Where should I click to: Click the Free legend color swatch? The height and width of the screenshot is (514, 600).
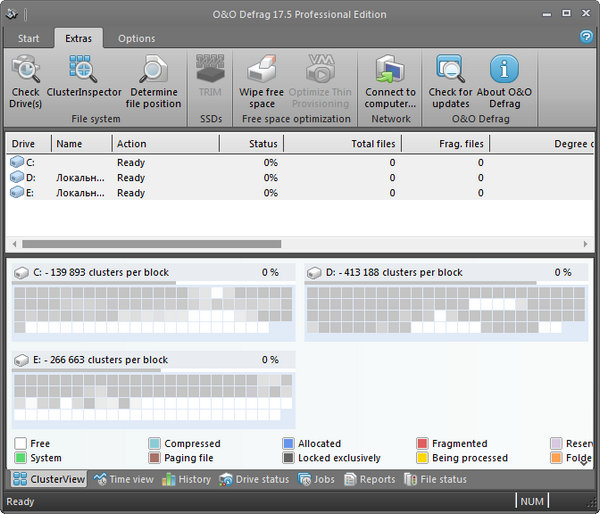pos(20,444)
